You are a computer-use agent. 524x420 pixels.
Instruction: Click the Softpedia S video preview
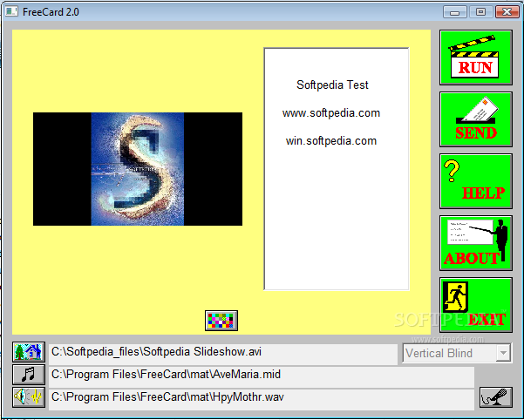(138, 169)
